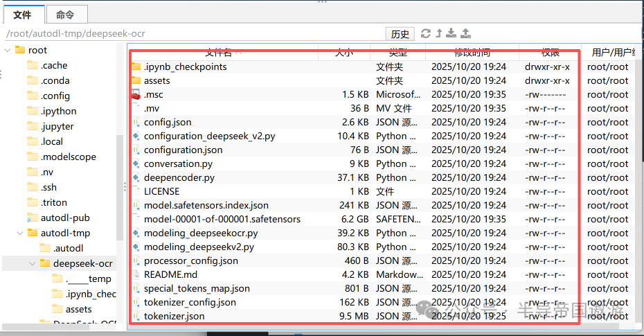Select model-00001-of-000001.safetensors file name
This screenshot has width=644, height=336.
click(x=222, y=219)
